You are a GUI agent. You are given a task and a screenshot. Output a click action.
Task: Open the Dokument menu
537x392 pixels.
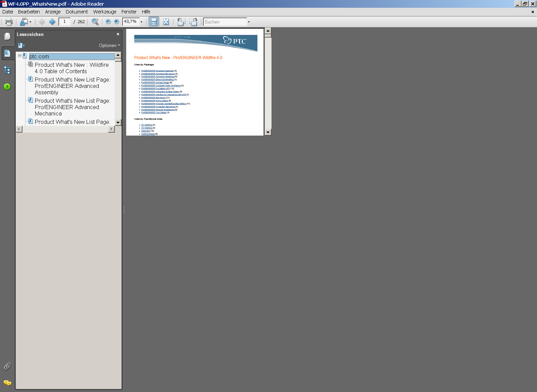(77, 12)
